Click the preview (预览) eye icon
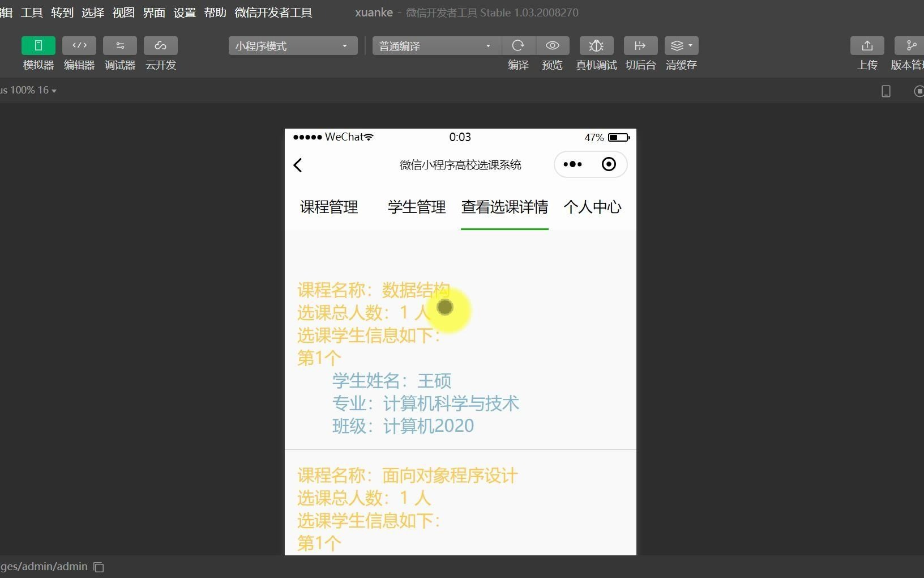The height and width of the screenshot is (578, 924). point(553,45)
